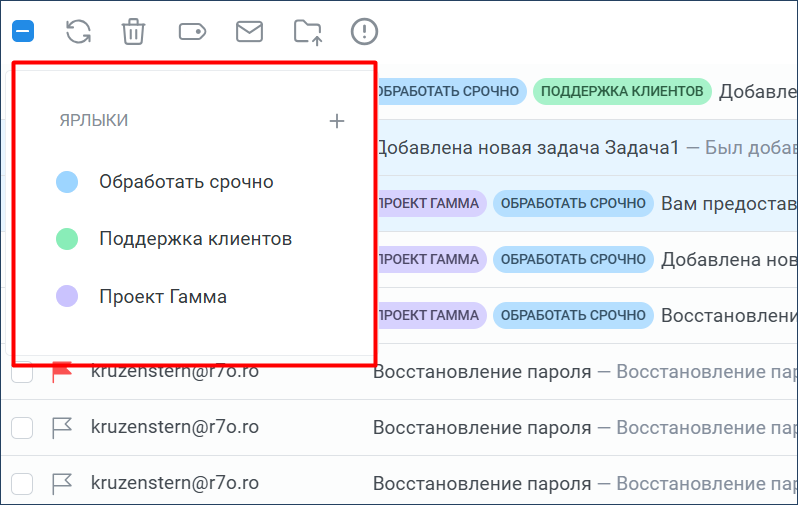This screenshot has width=799, height=506.
Task: Open the labels tag icon in the toolbar
Action: 192,32
